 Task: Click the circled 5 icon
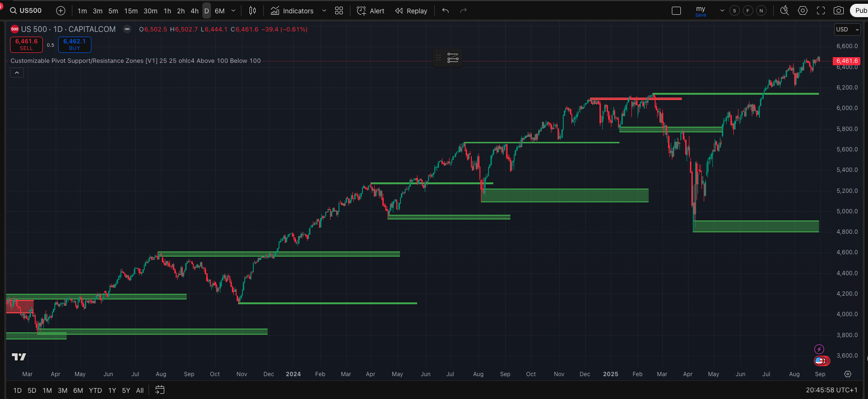tap(735, 10)
